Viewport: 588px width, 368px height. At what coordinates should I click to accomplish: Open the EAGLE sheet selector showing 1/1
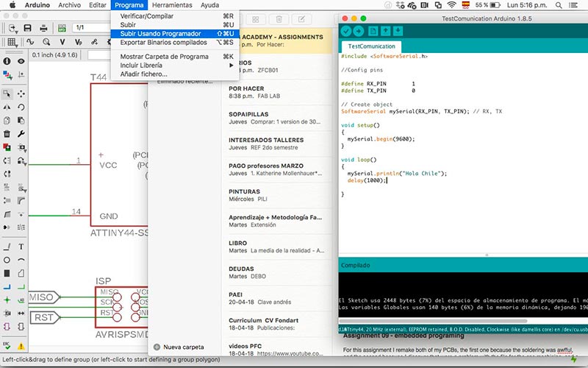[x=91, y=28]
